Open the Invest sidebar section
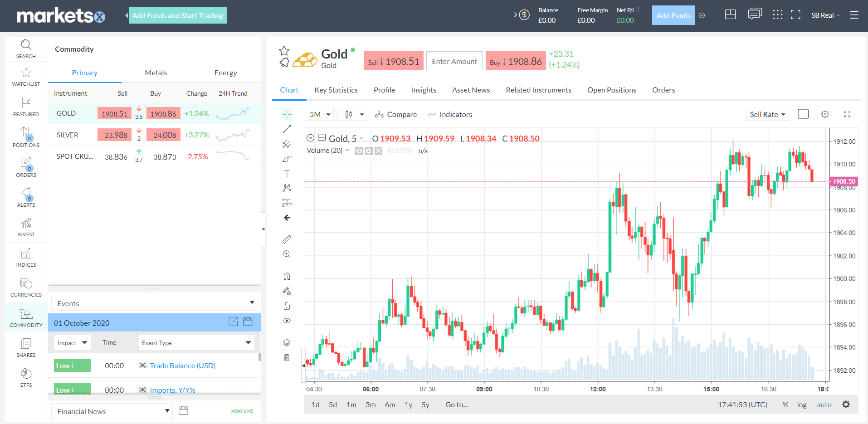Image resolution: width=868 pixels, height=424 pixels. point(26,227)
